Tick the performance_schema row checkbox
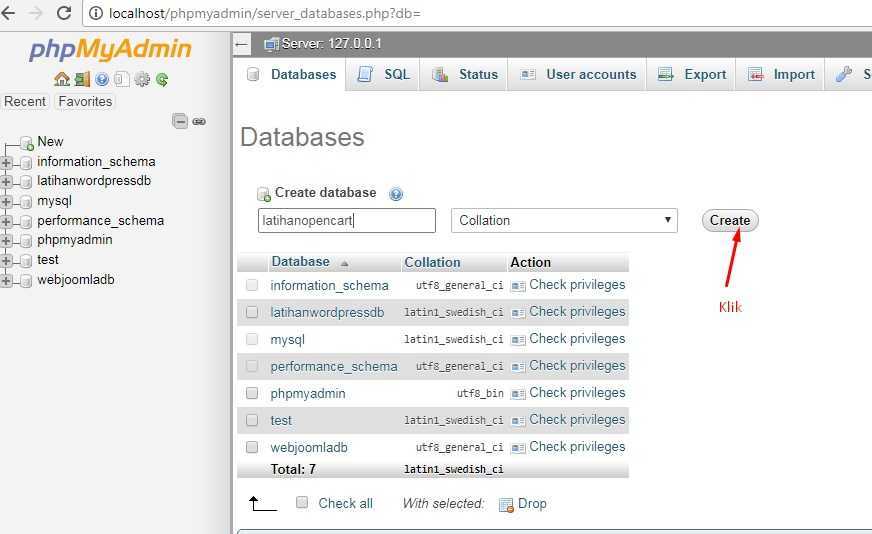Screen dimensions: 872x534 (x=252, y=366)
